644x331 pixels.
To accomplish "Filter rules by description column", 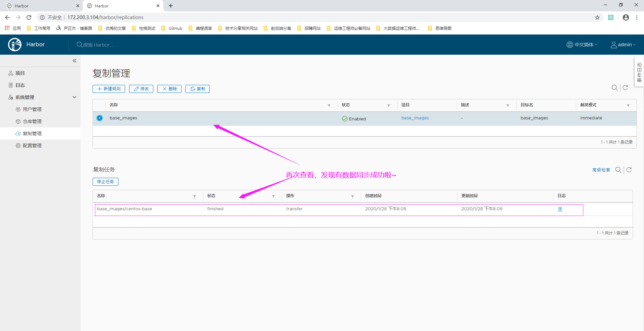I will 508,105.
